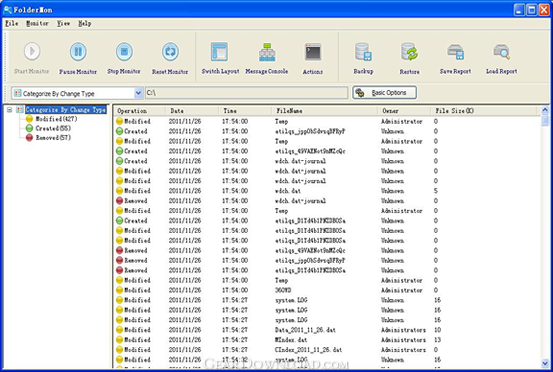Stop monitoring using Stop Monitor icon
The image size is (553, 372).
[x=124, y=51]
